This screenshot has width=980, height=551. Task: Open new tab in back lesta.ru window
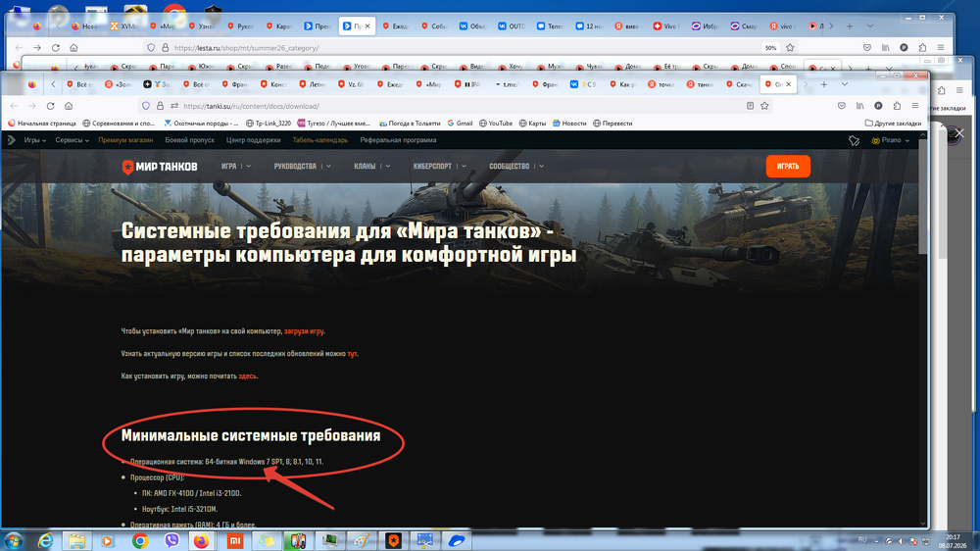tap(850, 26)
